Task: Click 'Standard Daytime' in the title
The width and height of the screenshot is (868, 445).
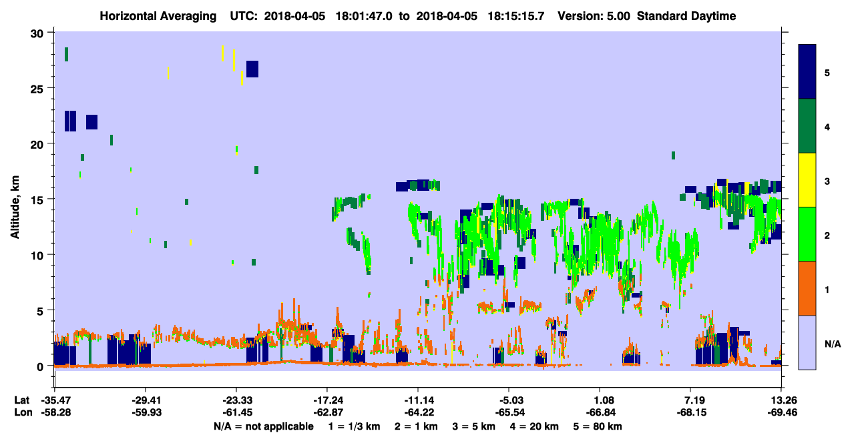Action: pos(686,16)
